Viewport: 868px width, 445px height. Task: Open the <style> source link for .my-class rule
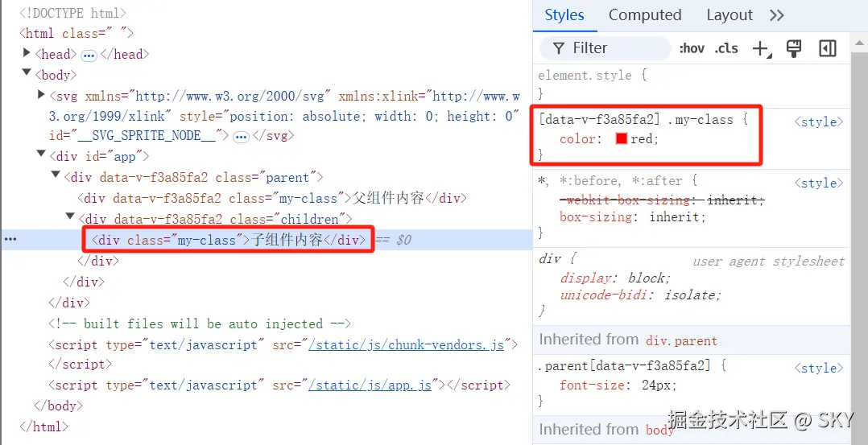coord(820,122)
